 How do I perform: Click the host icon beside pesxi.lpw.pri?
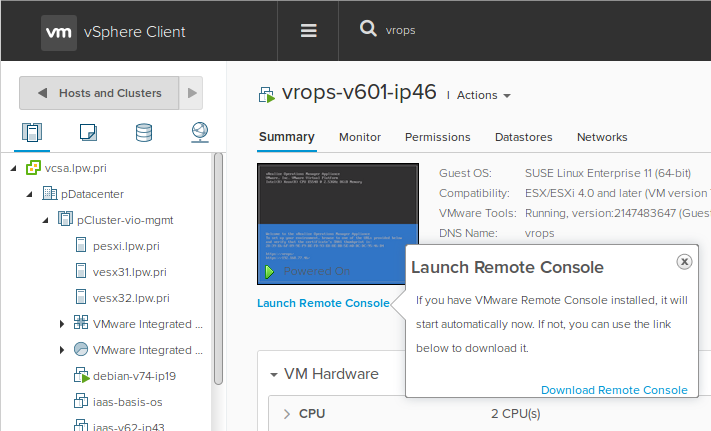[x=81, y=245]
